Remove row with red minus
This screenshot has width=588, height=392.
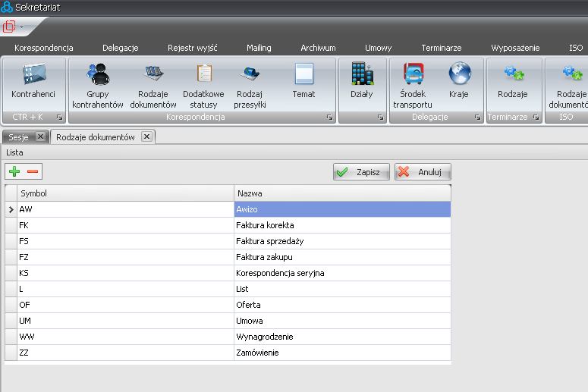[33, 171]
